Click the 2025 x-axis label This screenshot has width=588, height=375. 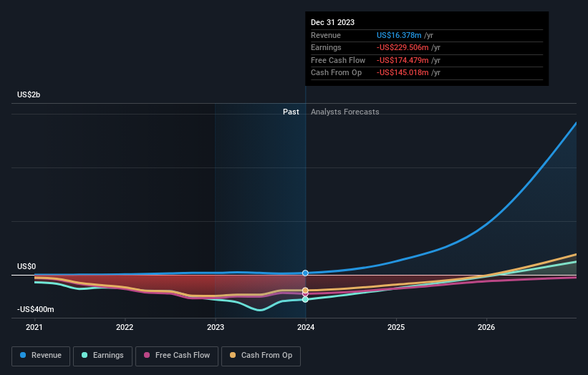pyautogui.click(x=396, y=327)
